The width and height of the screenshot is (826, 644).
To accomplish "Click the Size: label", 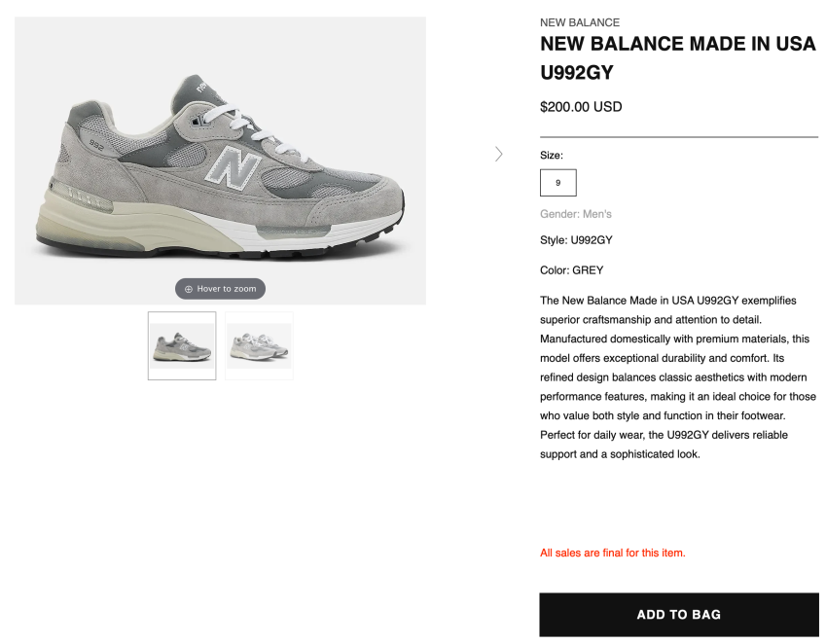I will point(551,156).
